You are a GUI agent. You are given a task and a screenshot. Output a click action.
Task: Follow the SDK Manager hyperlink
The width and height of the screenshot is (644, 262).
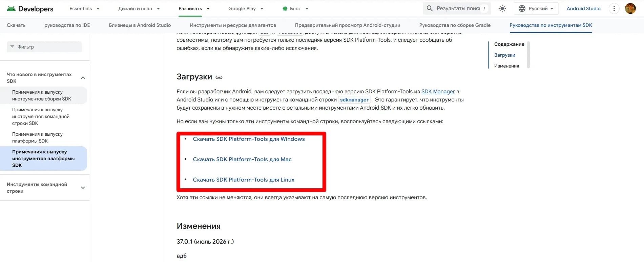(x=438, y=92)
